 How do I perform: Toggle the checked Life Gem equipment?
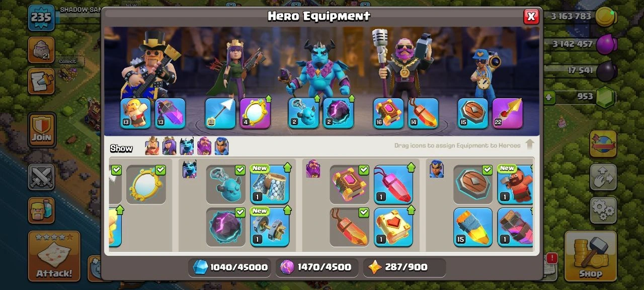(x=349, y=227)
